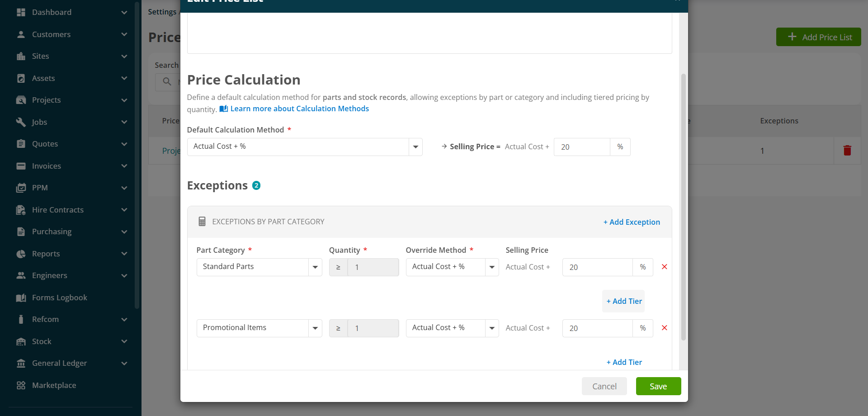
Task: Click the Promotional Items quantity field
Action: (x=373, y=328)
